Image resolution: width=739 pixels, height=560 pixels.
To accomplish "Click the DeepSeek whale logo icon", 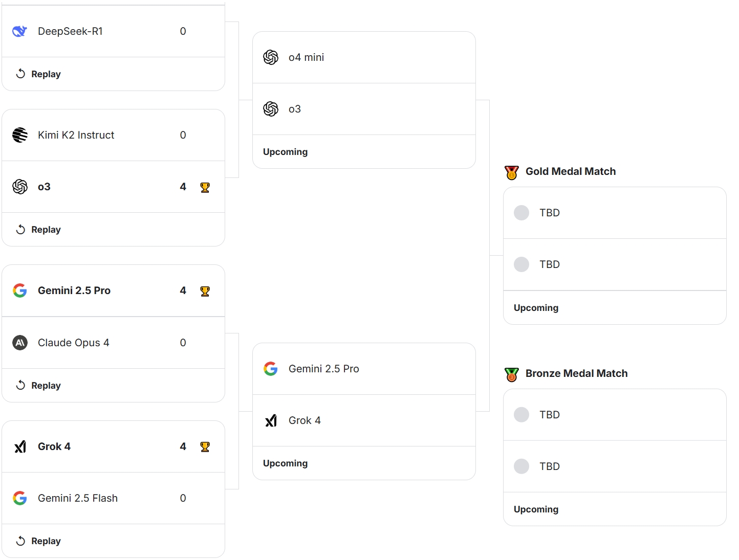I will (19, 31).
